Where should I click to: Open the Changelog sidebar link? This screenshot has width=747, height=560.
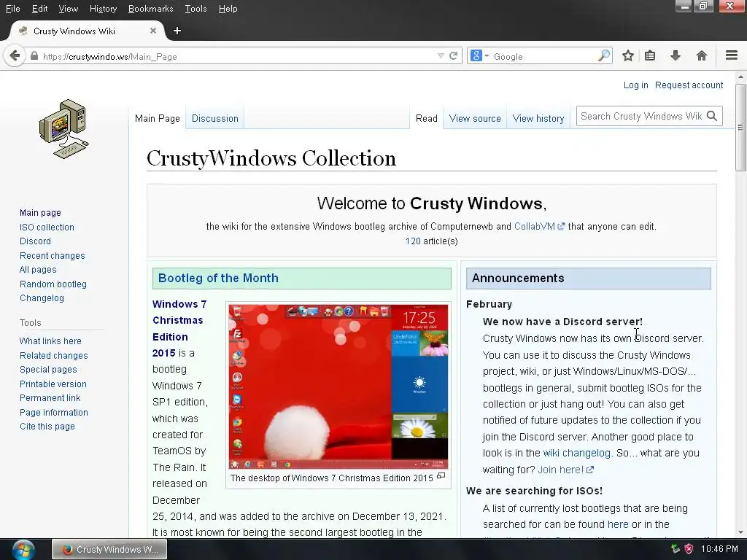42,298
